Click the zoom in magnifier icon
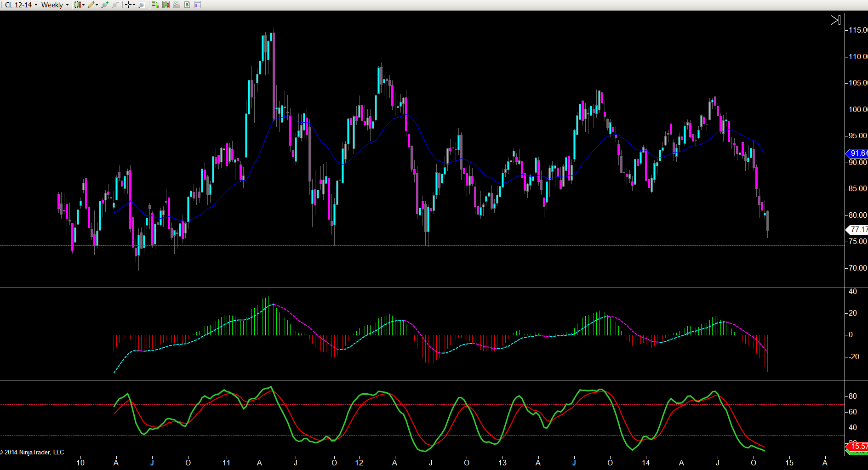The width and height of the screenshot is (868, 470). pyautogui.click(x=105, y=5)
